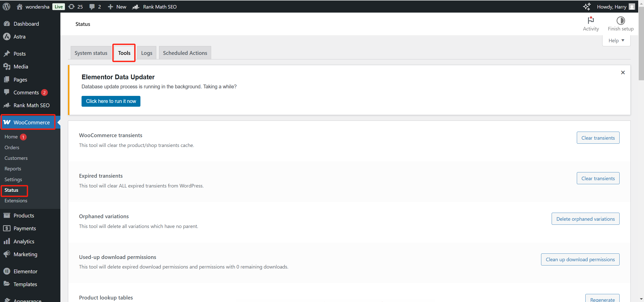Click the AI sparkle icon near Howdy
Screen dimensions: 644x302
(x=587, y=7)
